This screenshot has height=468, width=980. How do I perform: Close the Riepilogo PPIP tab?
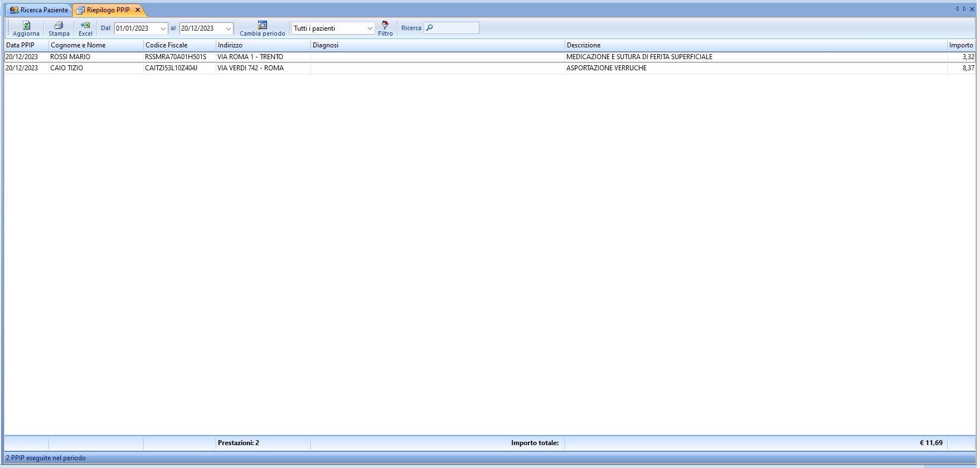(138, 10)
